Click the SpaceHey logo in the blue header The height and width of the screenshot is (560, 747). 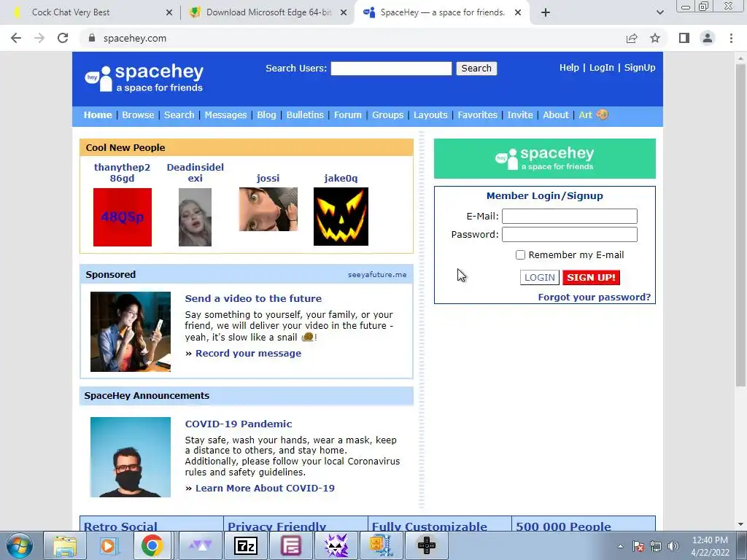(x=144, y=77)
